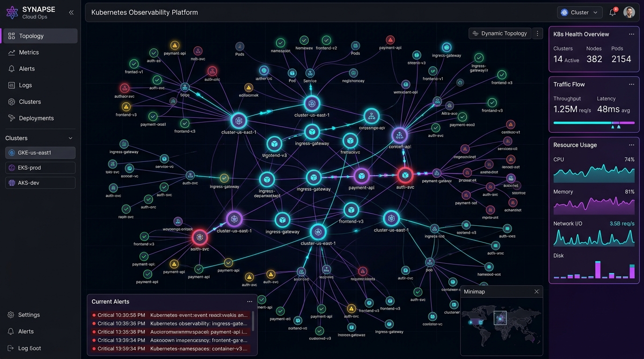Click the log out icon at sidebar bottom
Screen dimensions: 644x359
(11, 348)
